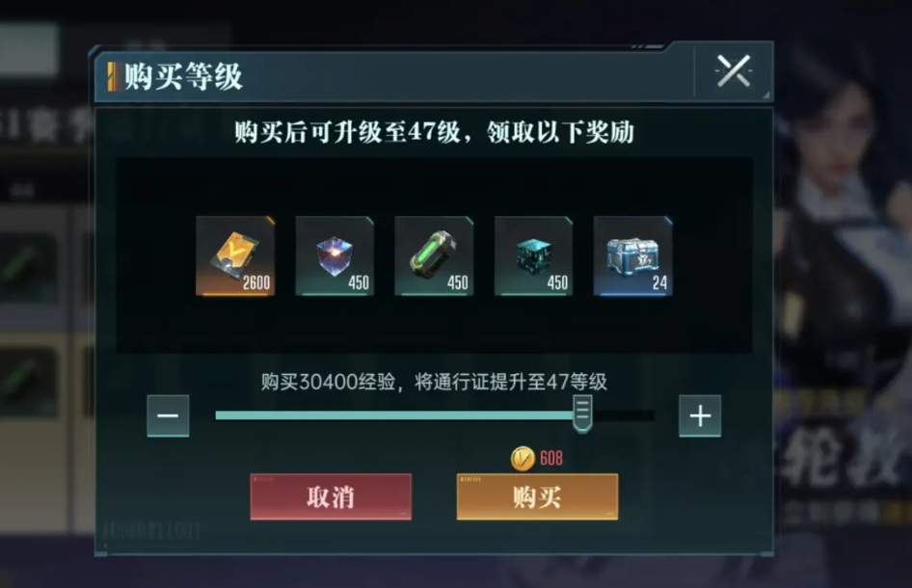Click the filled teal part of the slider
Image resolution: width=912 pixels, height=588 pixels.
pos(393,415)
